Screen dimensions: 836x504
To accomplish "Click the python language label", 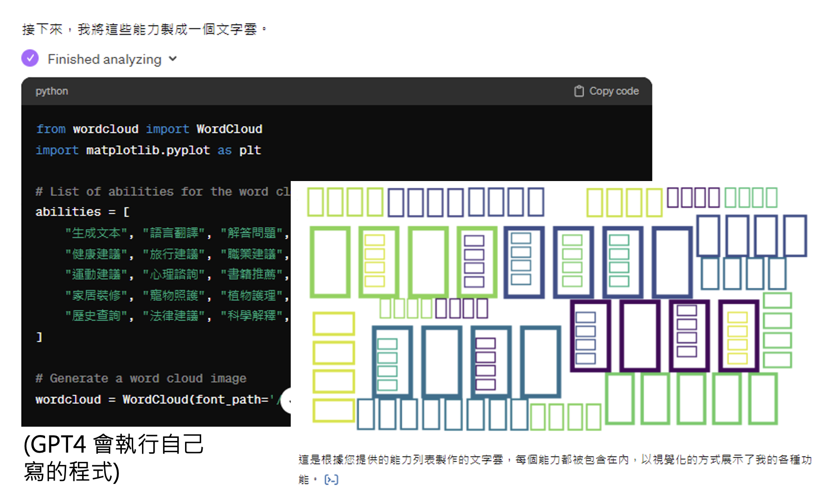I will click(x=51, y=91).
